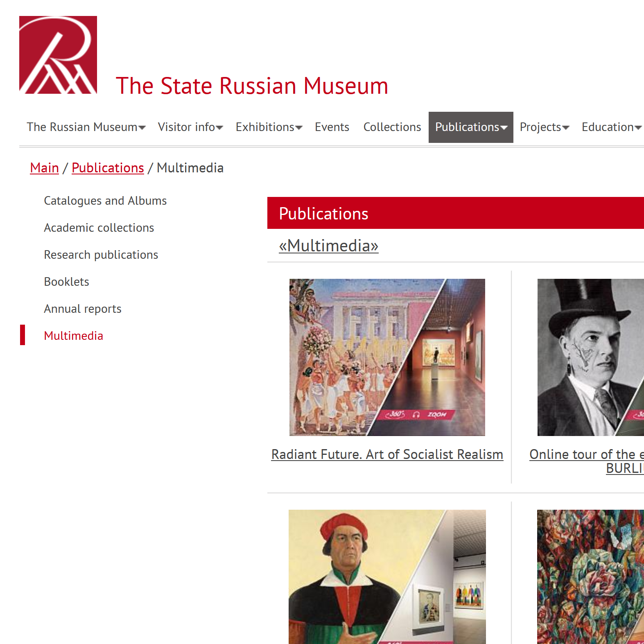Image resolution: width=644 pixels, height=644 pixels.
Task: Expand the Publications dropdown menu
Action: click(471, 127)
